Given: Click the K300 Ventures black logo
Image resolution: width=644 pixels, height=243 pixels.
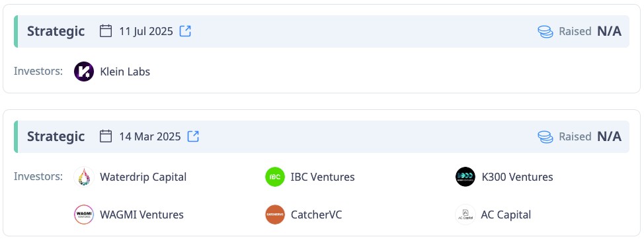Looking at the screenshot, I should click(x=465, y=177).
